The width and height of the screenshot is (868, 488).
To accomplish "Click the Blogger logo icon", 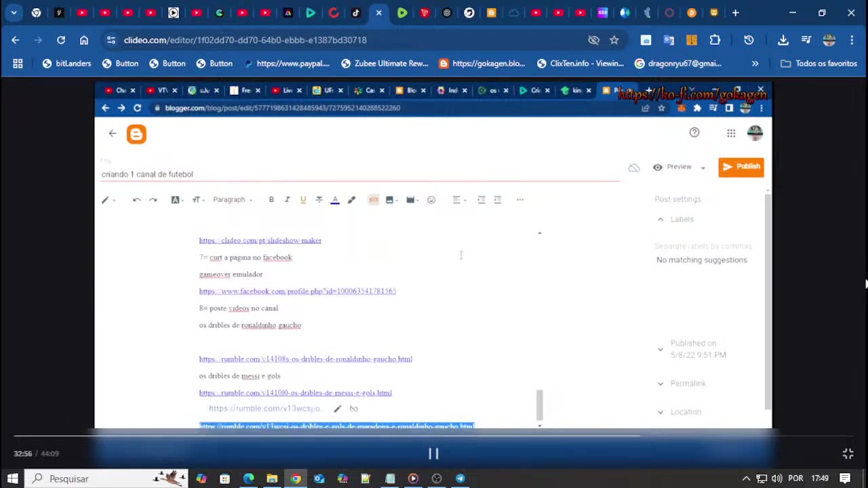I will click(x=136, y=134).
